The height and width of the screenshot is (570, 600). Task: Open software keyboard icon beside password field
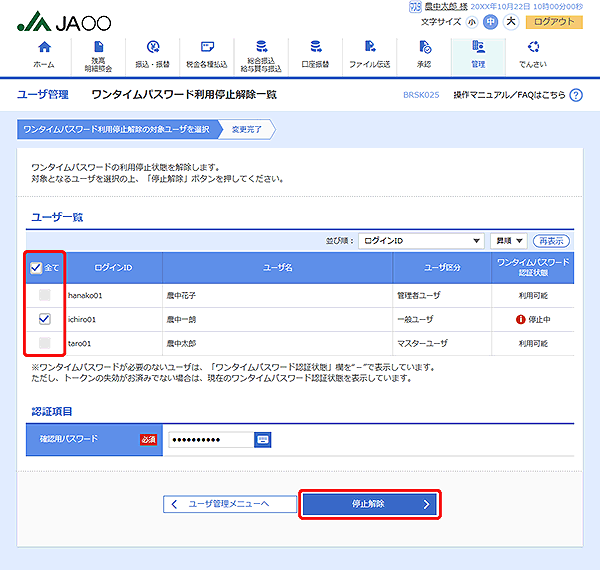tap(263, 439)
